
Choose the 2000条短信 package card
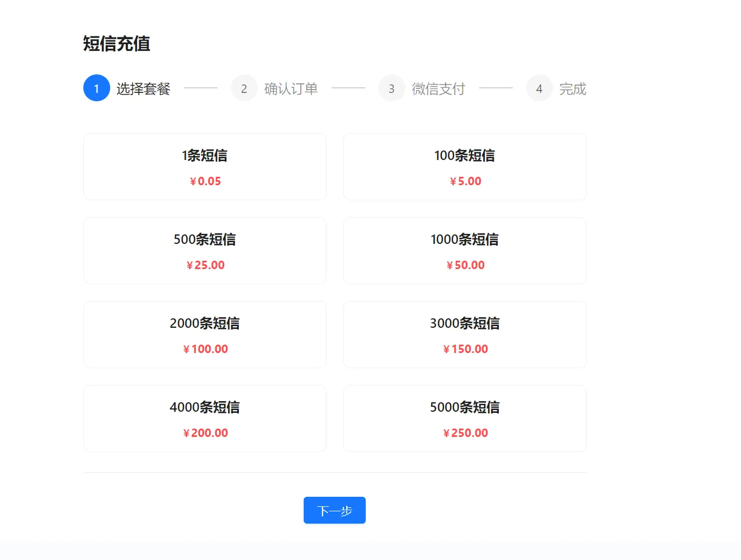coord(205,335)
